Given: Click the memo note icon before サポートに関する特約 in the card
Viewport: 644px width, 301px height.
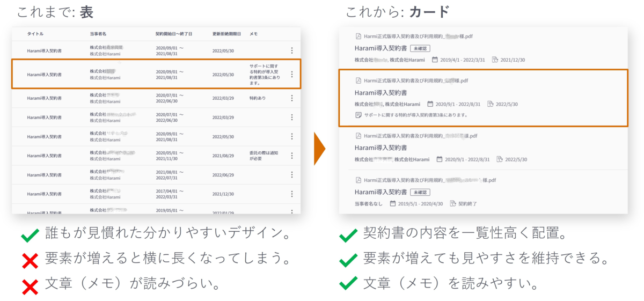Looking at the screenshot, I should (x=358, y=115).
